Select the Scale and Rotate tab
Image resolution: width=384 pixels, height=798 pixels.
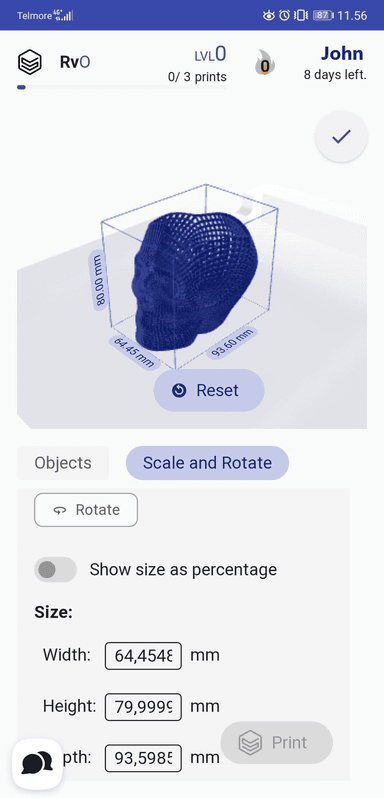(208, 463)
